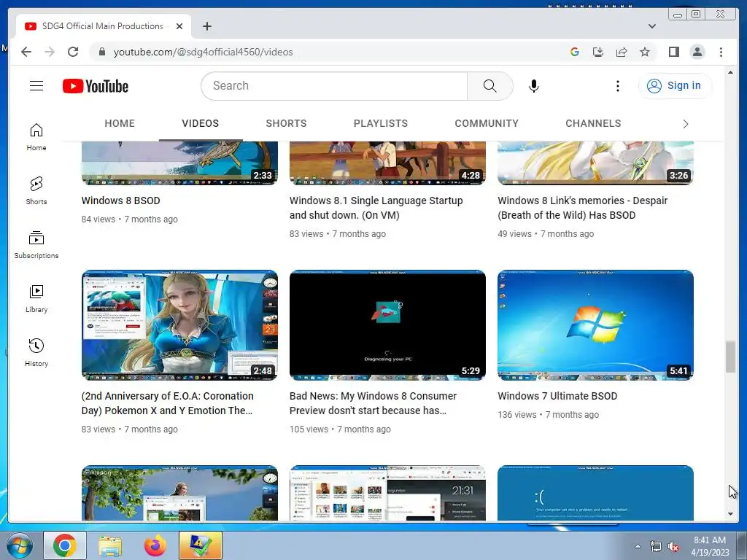Screen dimensions: 747x560
Task: Open the tab search dropdown arrow
Action: click(x=651, y=26)
